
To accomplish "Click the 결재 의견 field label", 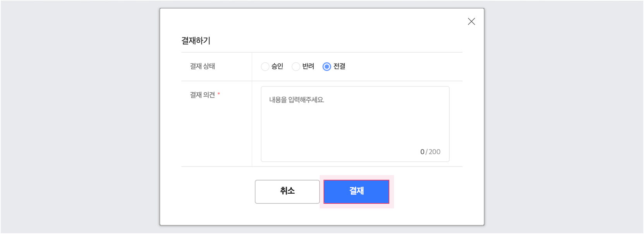I will coord(202,95).
